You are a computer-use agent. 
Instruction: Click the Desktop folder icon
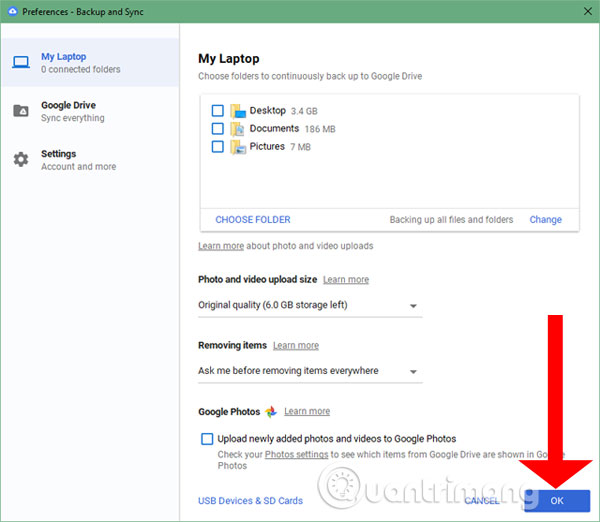[238, 111]
